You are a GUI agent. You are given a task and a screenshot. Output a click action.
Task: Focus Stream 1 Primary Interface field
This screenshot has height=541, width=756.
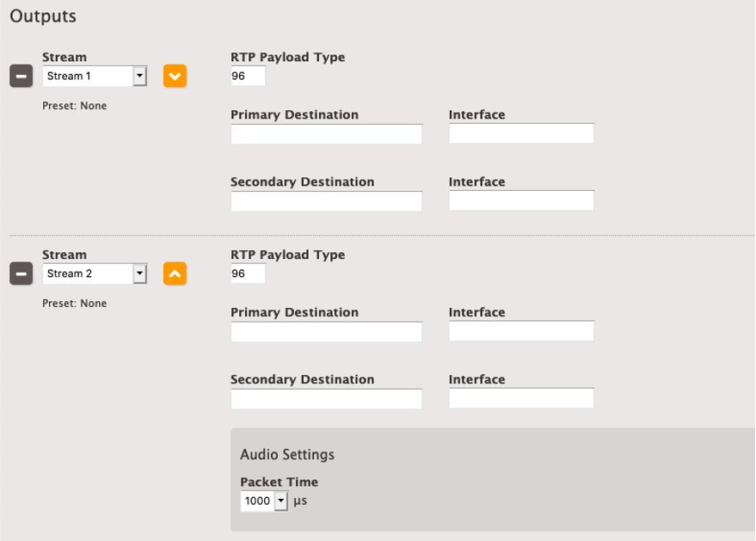[521, 134]
